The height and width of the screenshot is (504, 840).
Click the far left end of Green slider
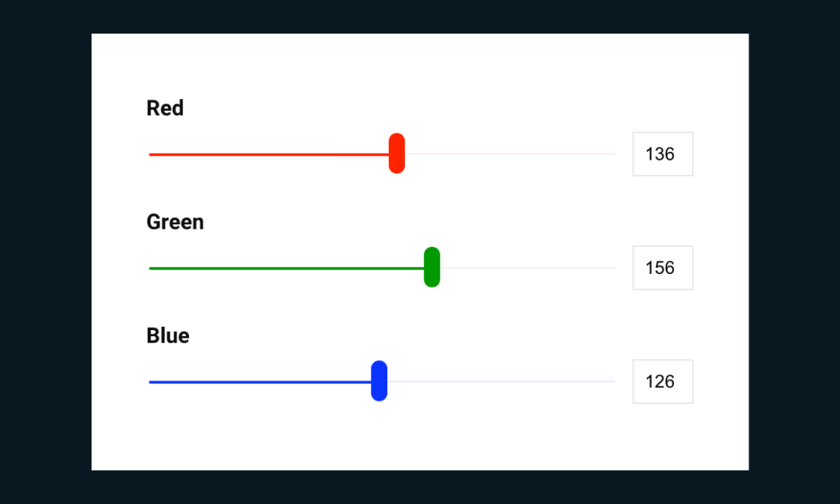pyautogui.click(x=151, y=268)
